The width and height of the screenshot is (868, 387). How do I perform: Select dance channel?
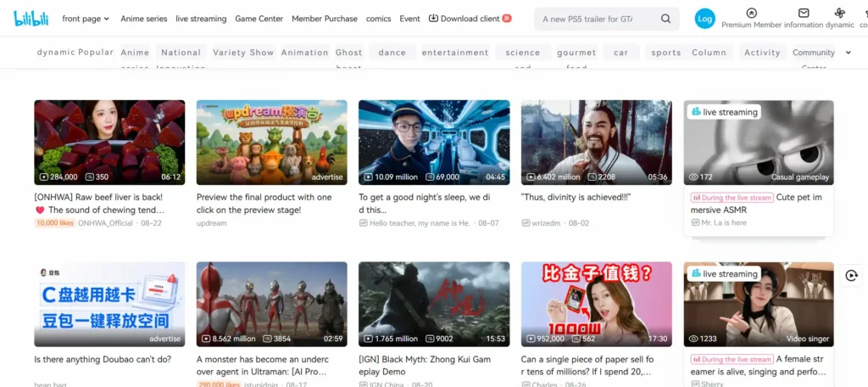pos(392,53)
